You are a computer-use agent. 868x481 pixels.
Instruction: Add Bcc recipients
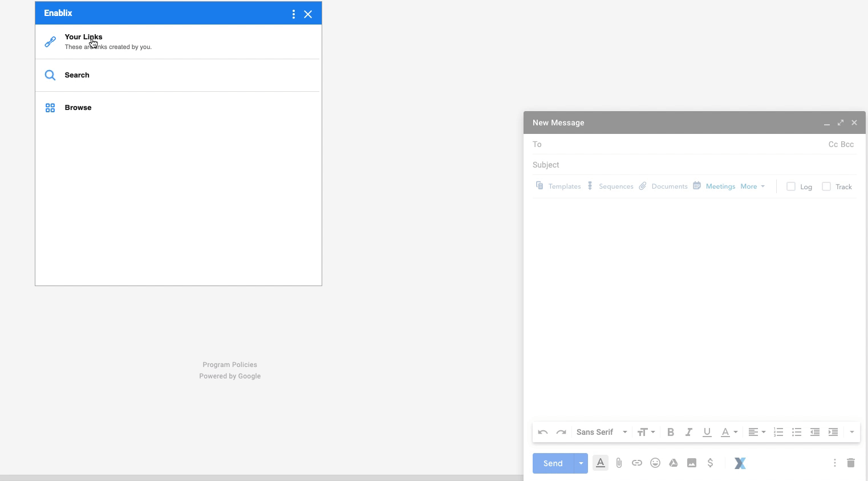tap(847, 144)
